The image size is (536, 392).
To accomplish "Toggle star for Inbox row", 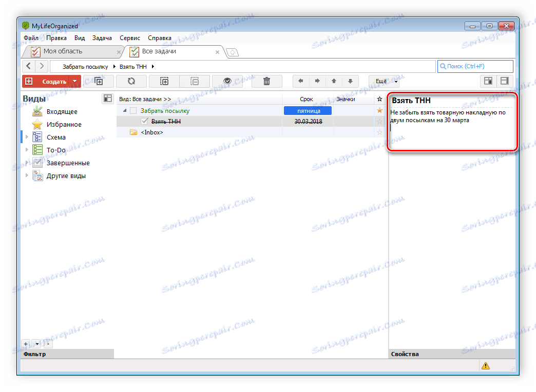I will pyautogui.click(x=379, y=132).
